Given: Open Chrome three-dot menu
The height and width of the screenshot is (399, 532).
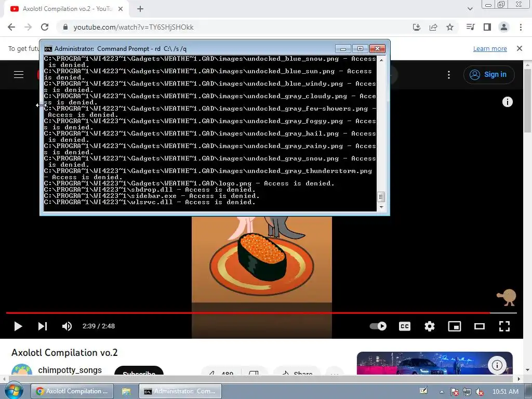Looking at the screenshot, I should tap(521, 27).
